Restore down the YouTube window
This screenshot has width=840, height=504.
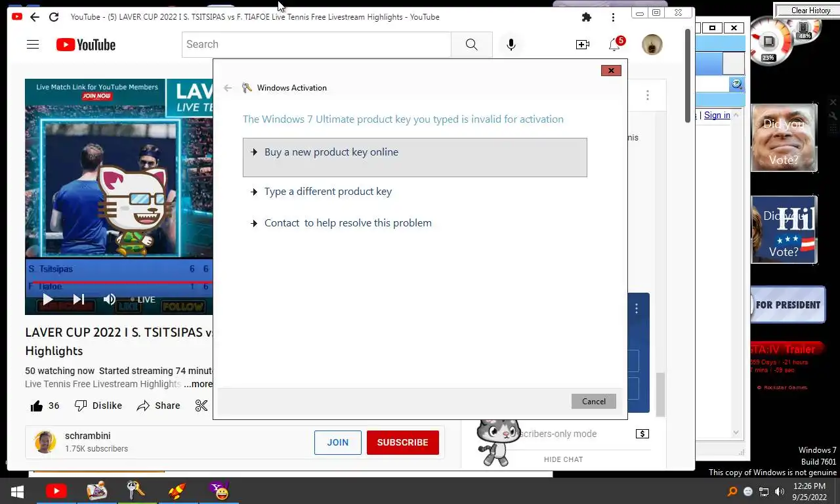(657, 12)
